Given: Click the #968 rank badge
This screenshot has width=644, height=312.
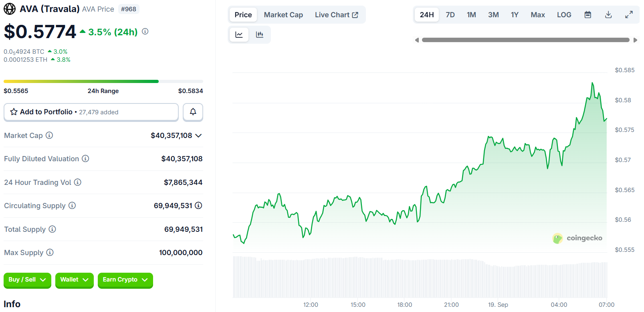Looking at the screenshot, I should point(129,9).
